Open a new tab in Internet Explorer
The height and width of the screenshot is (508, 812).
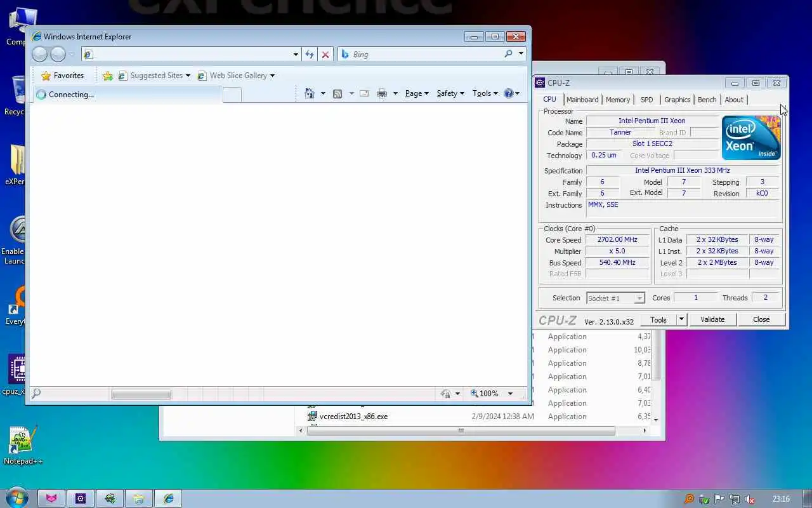pyautogui.click(x=232, y=95)
